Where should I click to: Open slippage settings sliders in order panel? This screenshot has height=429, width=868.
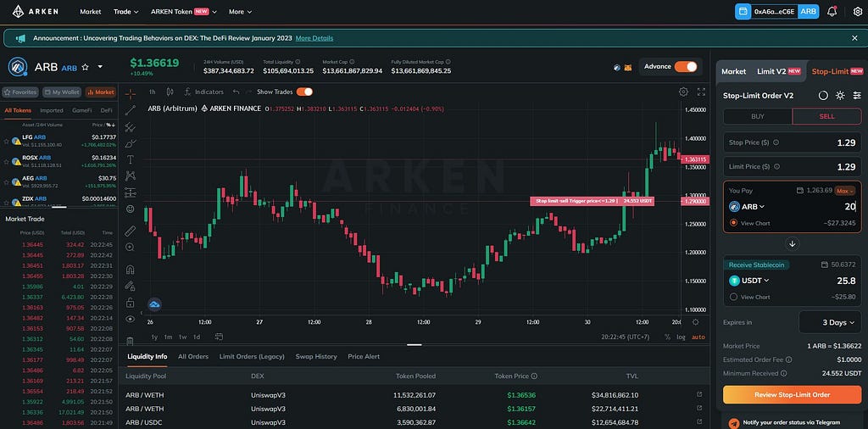tap(857, 95)
